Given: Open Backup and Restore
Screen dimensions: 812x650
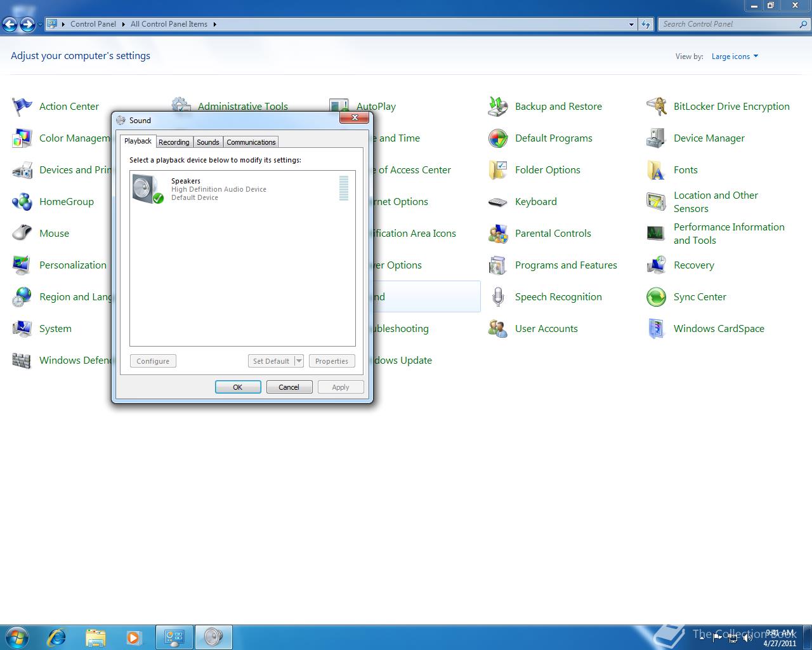Looking at the screenshot, I should click(558, 106).
